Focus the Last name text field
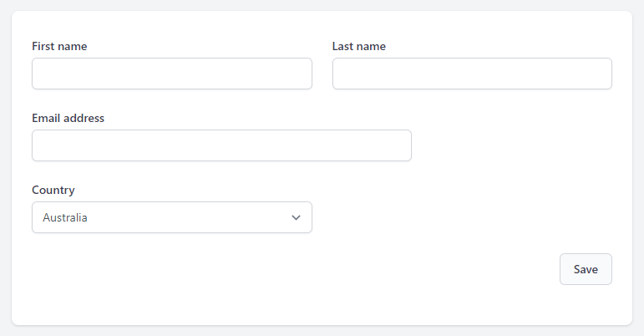 [472, 74]
